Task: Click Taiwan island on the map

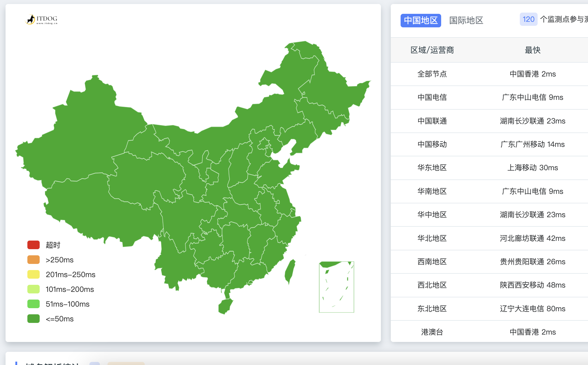Action: pos(290,271)
